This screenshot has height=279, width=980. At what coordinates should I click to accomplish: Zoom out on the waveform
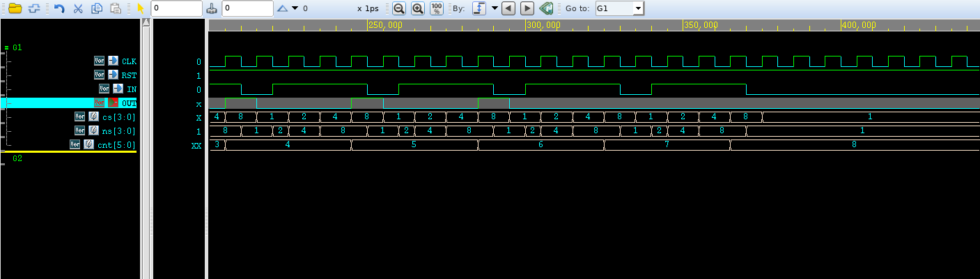[x=398, y=8]
